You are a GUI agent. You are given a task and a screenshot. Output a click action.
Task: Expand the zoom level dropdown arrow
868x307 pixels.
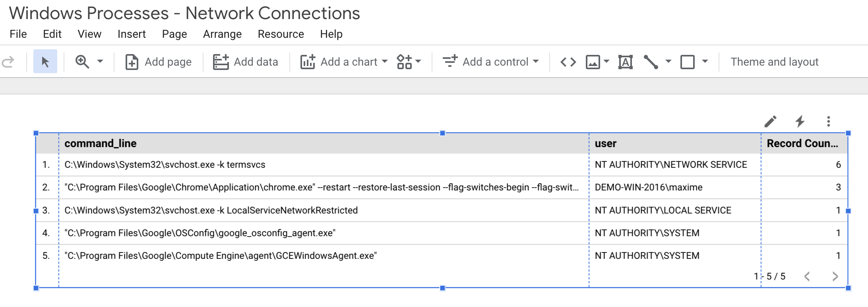(x=100, y=62)
